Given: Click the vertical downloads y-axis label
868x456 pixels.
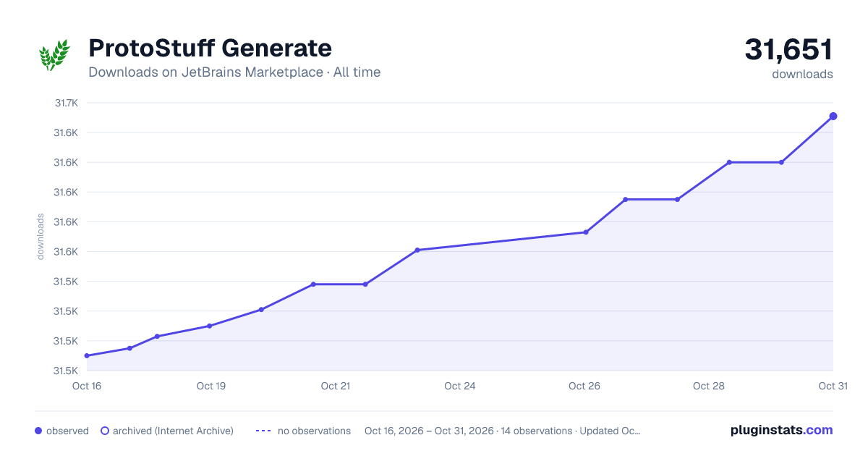Looking at the screenshot, I should [41, 237].
